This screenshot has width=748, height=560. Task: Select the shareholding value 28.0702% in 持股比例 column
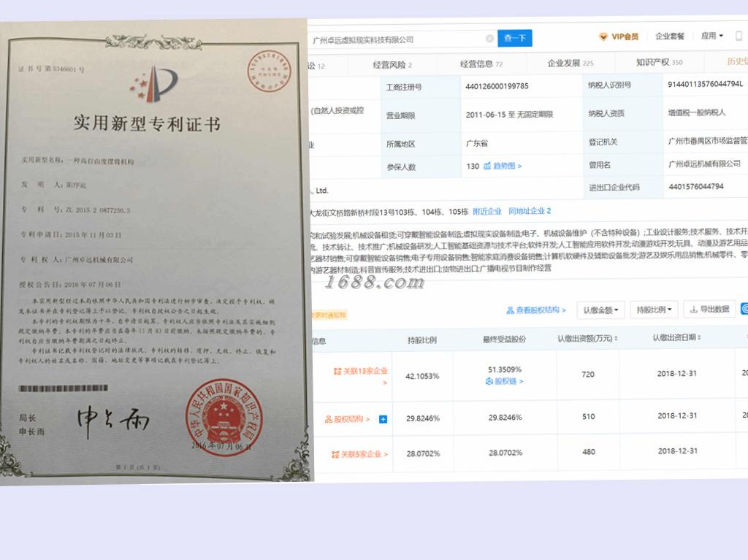point(423,453)
